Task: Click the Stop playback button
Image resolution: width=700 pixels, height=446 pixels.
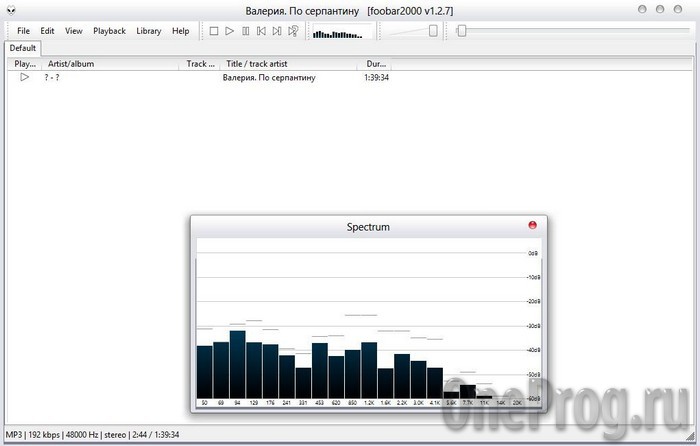Action: point(214,31)
